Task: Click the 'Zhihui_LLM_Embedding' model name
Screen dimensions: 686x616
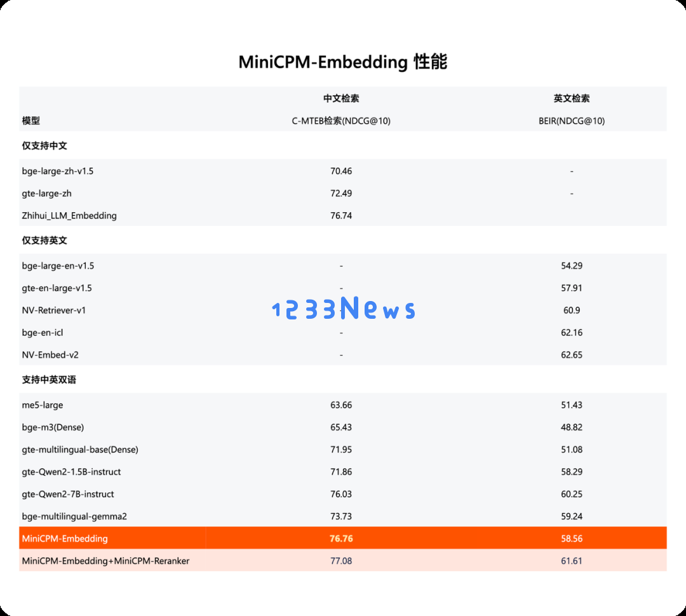Action: pos(69,216)
